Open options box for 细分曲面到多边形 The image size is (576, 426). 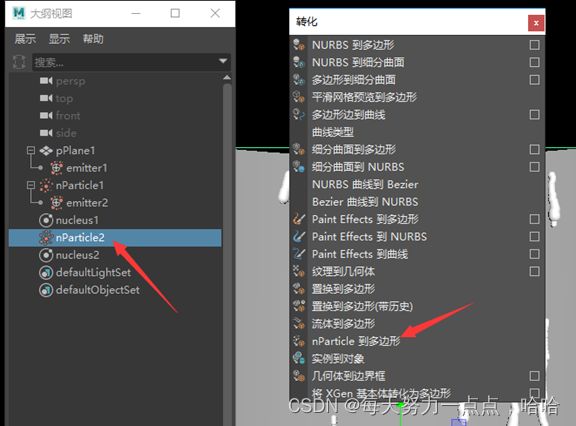[534, 149]
